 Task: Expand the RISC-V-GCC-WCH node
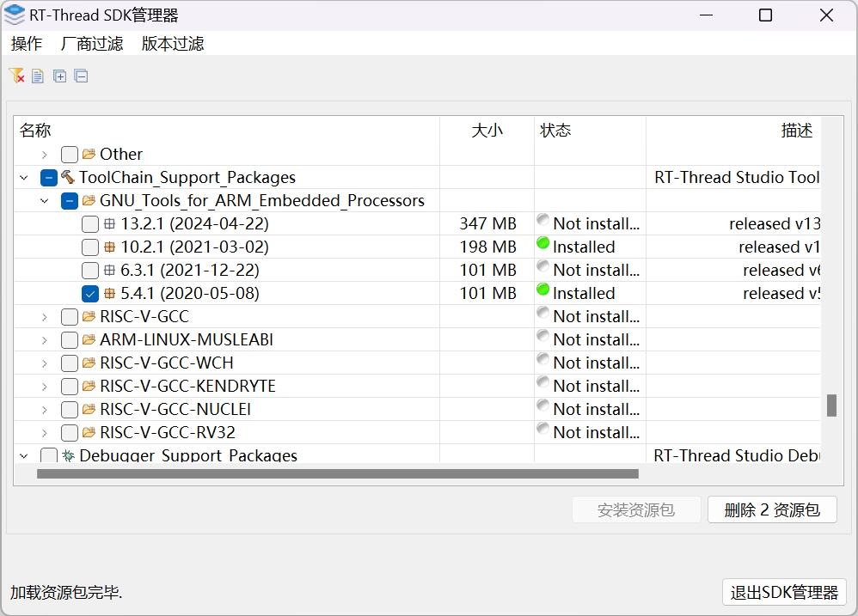pyautogui.click(x=45, y=363)
